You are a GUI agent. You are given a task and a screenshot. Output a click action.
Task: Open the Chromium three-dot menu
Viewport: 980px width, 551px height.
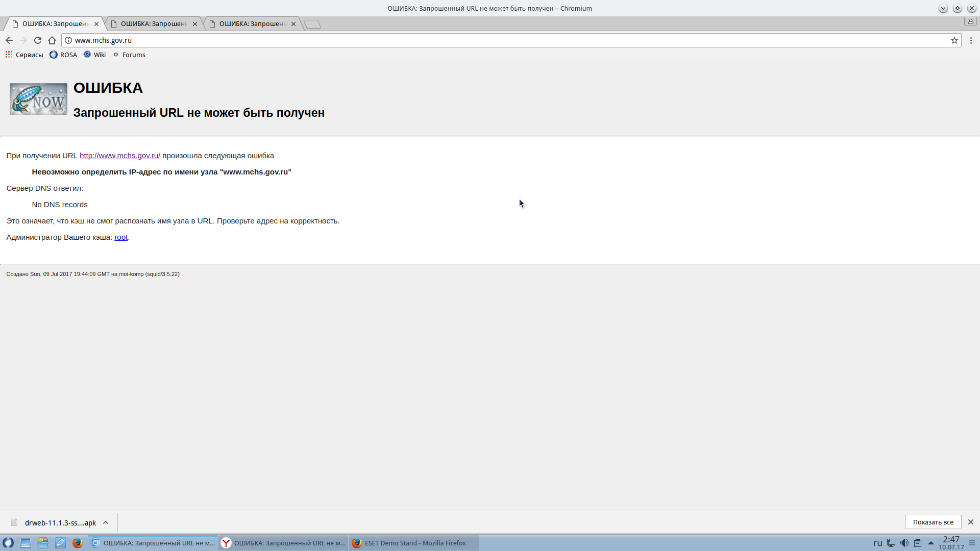tap(971, 40)
